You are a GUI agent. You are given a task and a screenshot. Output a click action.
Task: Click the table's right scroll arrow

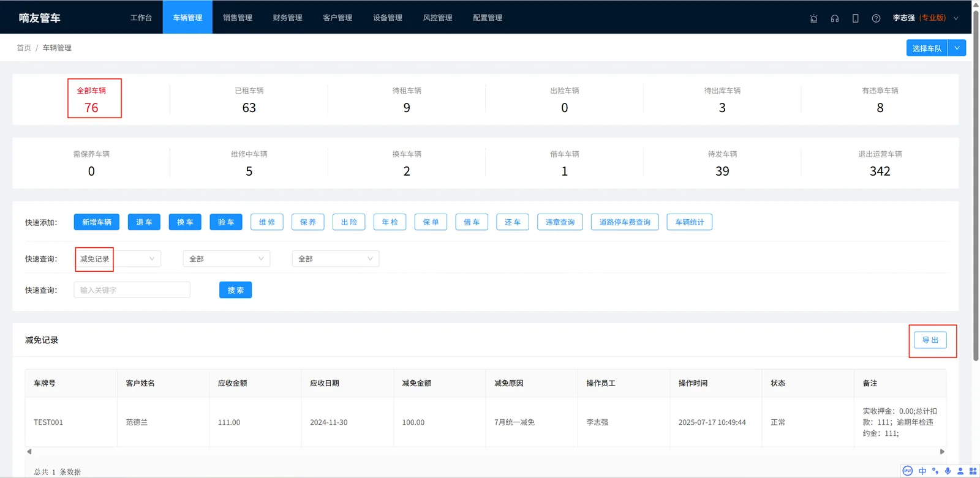point(942,452)
